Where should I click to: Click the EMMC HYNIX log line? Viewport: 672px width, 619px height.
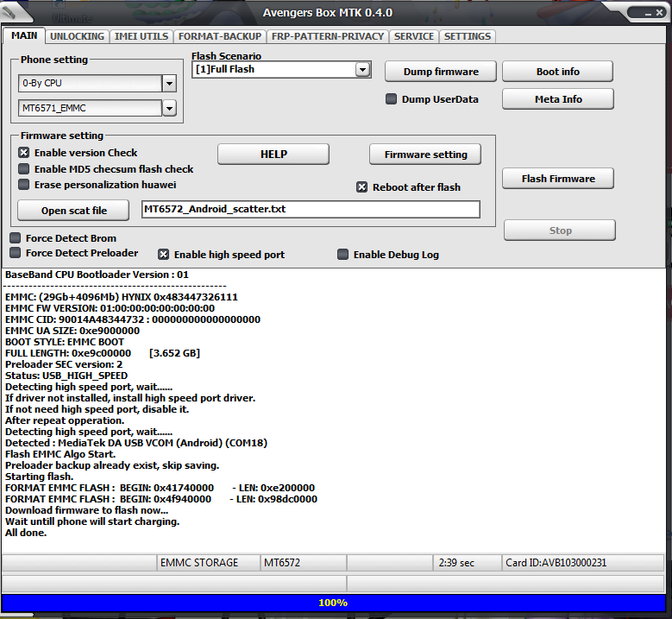(x=122, y=297)
